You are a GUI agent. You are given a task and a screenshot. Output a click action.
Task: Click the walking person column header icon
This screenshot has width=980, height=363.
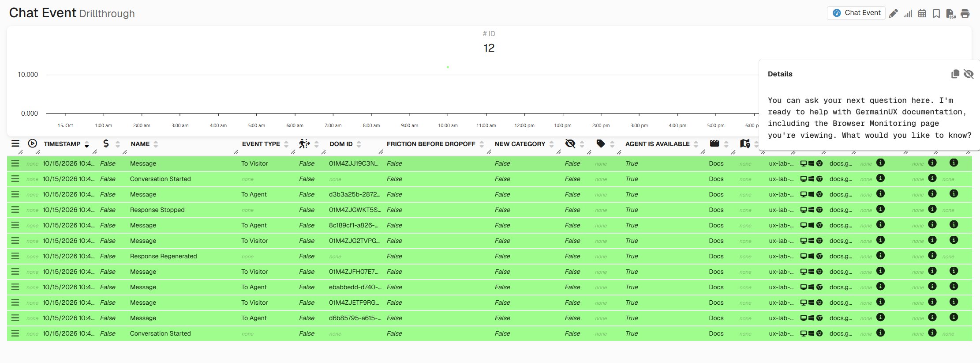(x=304, y=144)
